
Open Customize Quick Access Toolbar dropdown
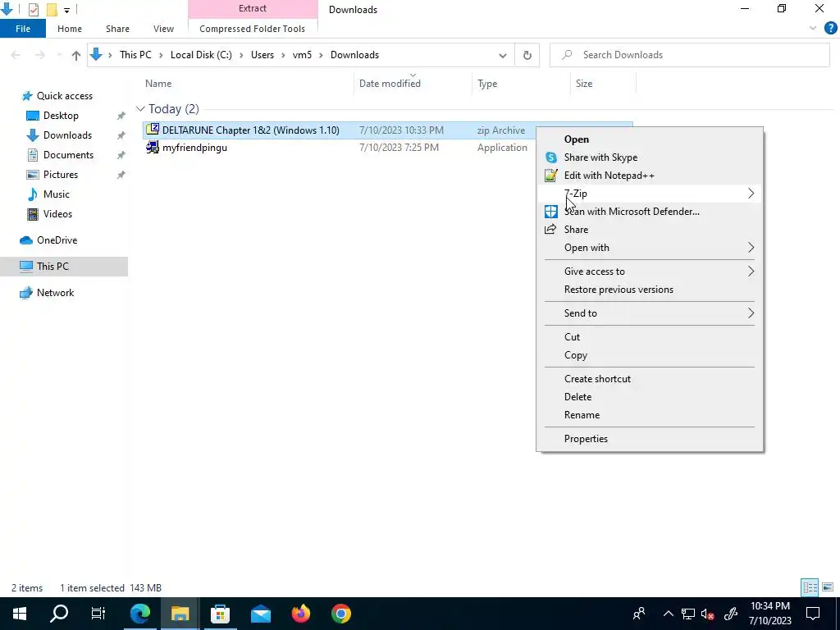click(x=67, y=10)
